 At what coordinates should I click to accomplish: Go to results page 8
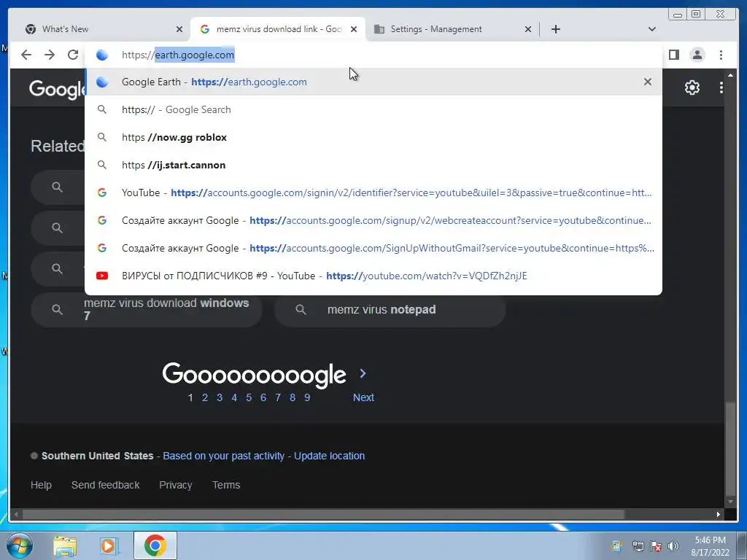tap(293, 397)
